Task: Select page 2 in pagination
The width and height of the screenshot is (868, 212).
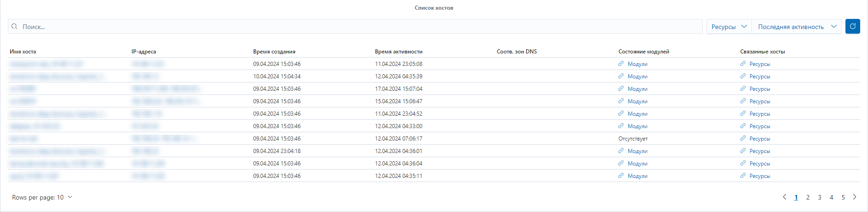Action: click(x=808, y=197)
